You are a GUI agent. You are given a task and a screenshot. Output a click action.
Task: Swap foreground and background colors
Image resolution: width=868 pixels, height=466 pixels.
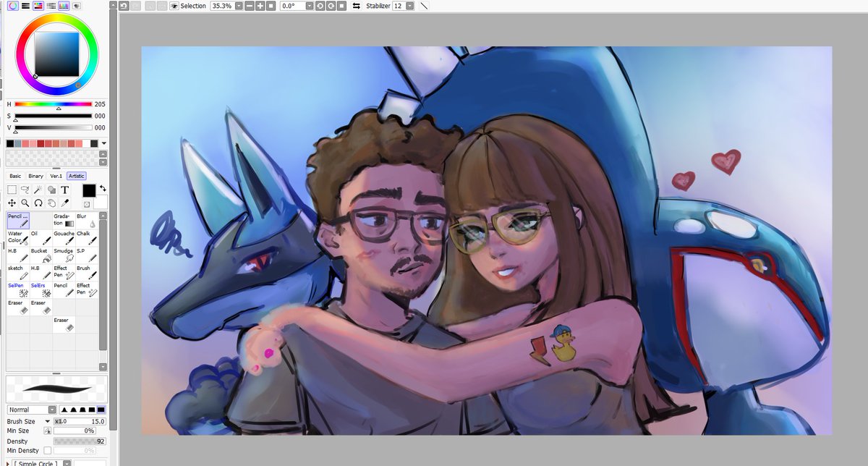click(102, 188)
